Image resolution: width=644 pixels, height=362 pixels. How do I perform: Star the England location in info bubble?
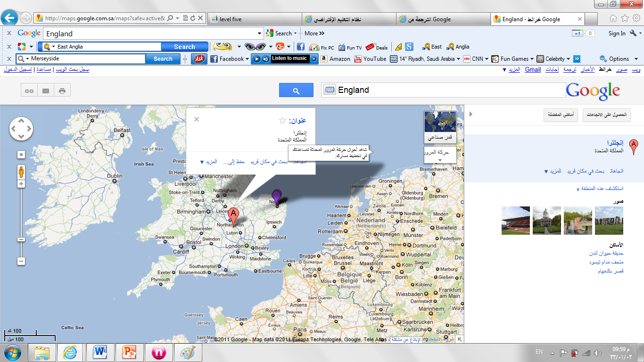point(282,120)
